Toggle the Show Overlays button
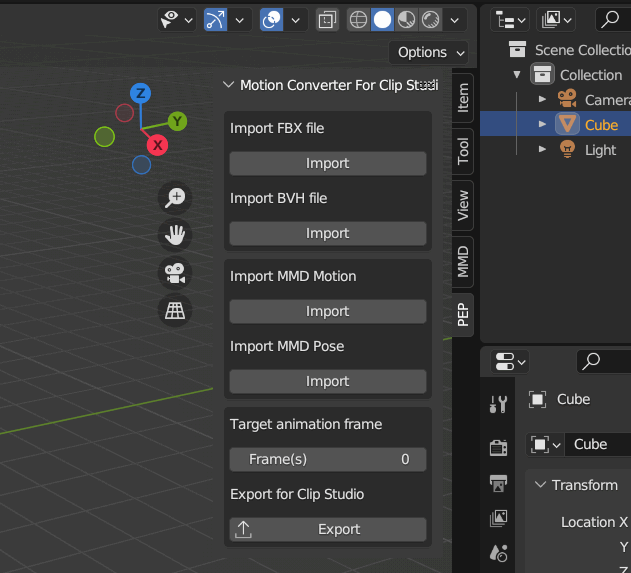 pos(271,20)
